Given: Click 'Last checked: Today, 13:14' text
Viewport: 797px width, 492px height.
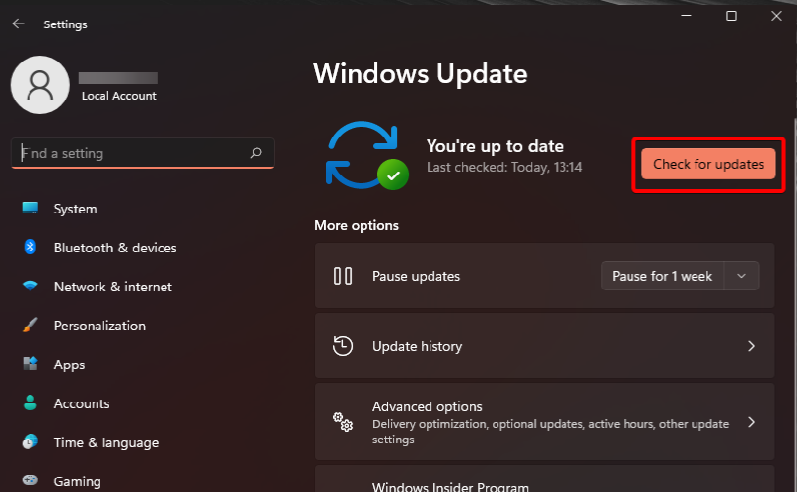Looking at the screenshot, I should [504, 167].
